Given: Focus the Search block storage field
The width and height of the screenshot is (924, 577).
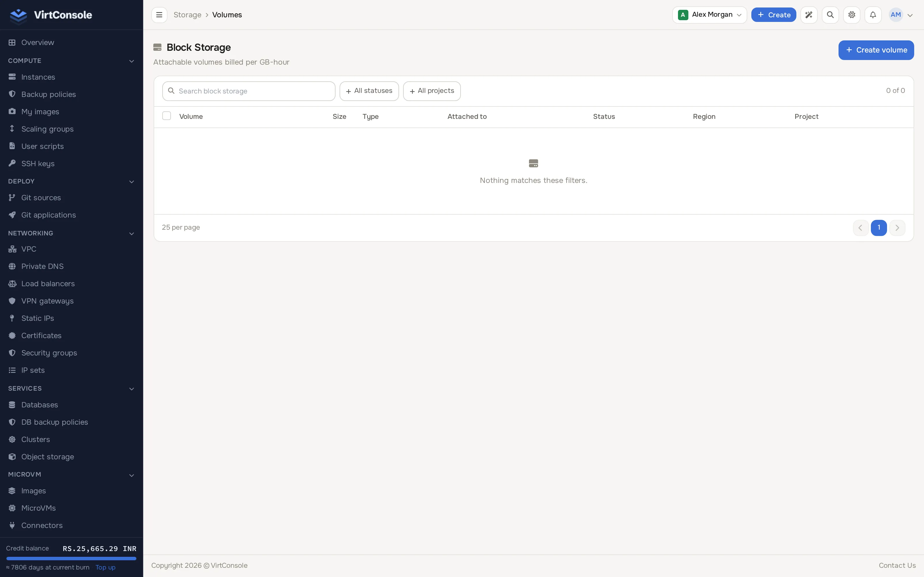Looking at the screenshot, I should pos(249,91).
